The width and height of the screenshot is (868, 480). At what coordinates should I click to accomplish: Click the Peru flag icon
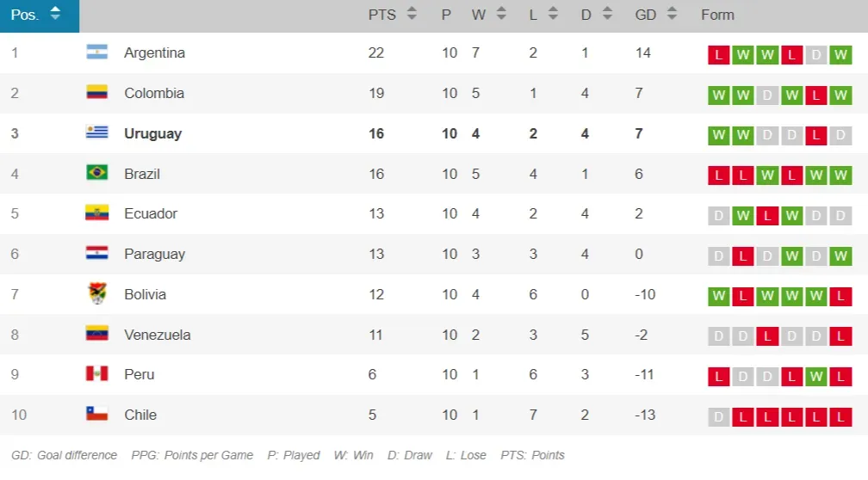[96, 374]
